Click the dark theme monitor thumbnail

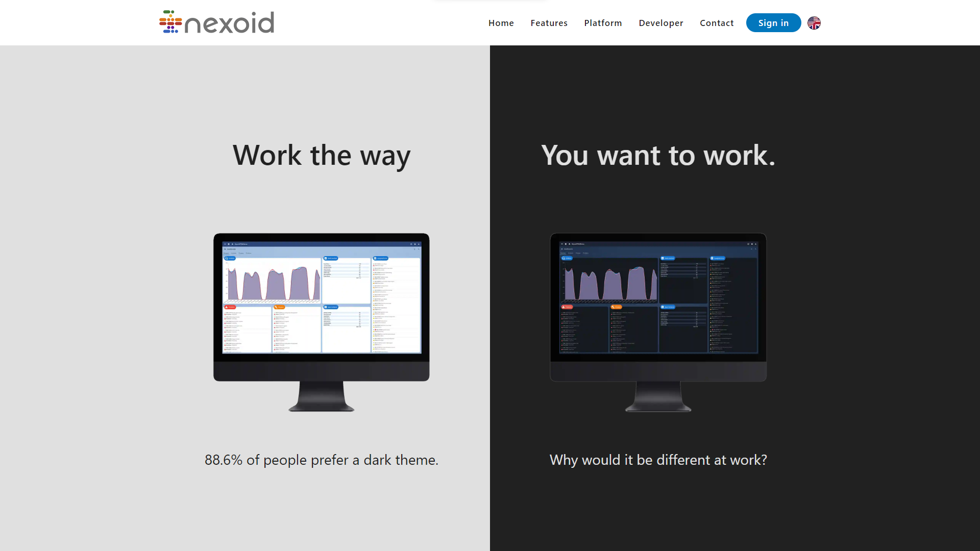pos(657,322)
